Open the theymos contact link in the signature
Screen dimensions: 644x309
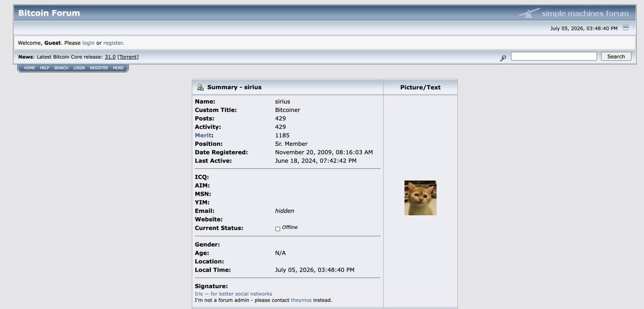click(x=301, y=300)
